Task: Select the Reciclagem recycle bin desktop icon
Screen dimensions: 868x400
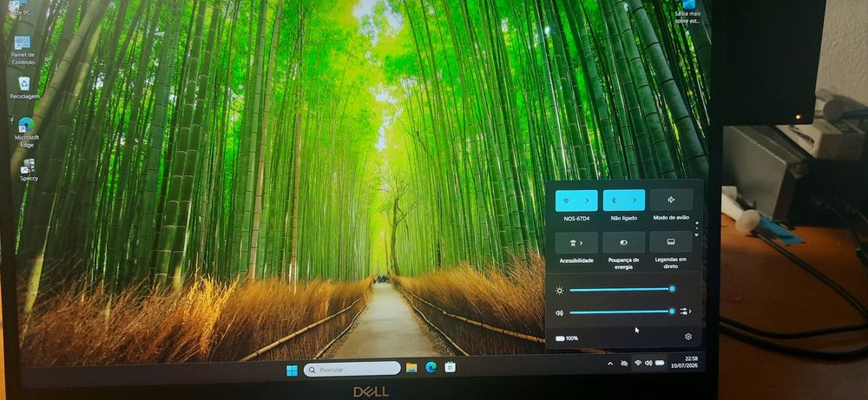Action: (24, 88)
